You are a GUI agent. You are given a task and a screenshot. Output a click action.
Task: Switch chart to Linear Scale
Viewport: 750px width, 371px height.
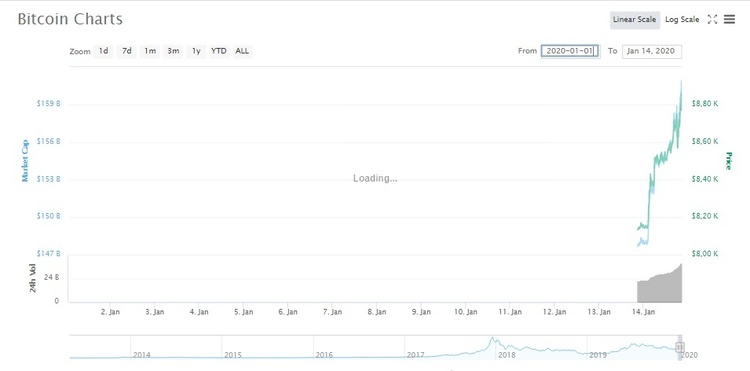[635, 20]
